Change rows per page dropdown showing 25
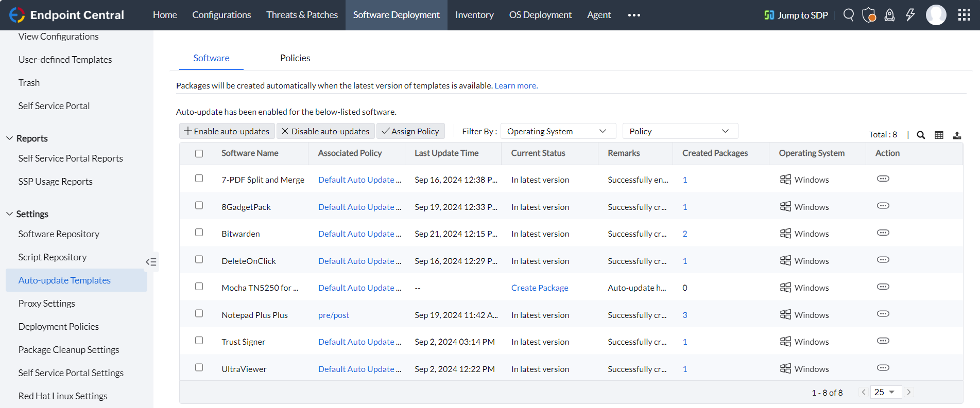This screenshot has height=408, width=980. [x=885, y=392]
